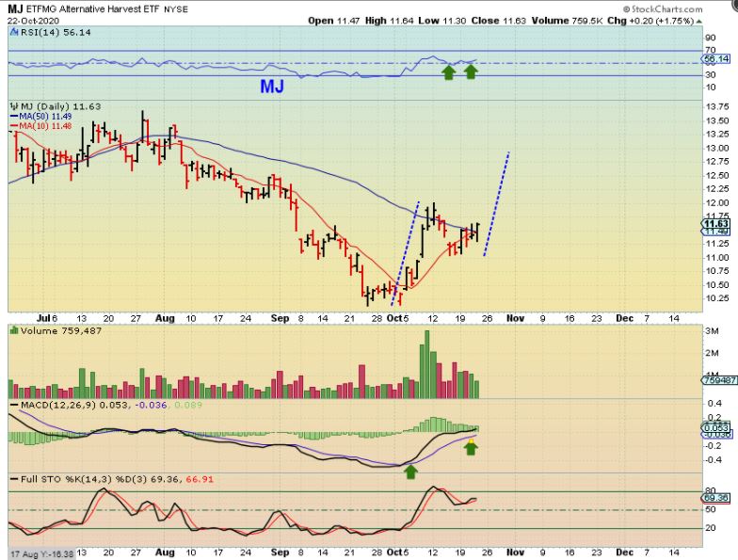Click the MJ (Daily) 11.63 legend text
738x560 pixels.
[60, 107]
